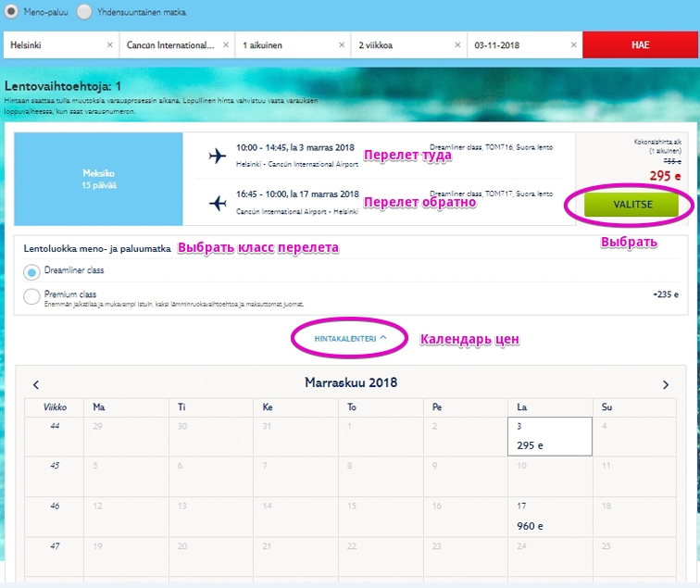Select November 3 with 295 e price
This screenshot has height=588, width=700.
pos(550,436)
